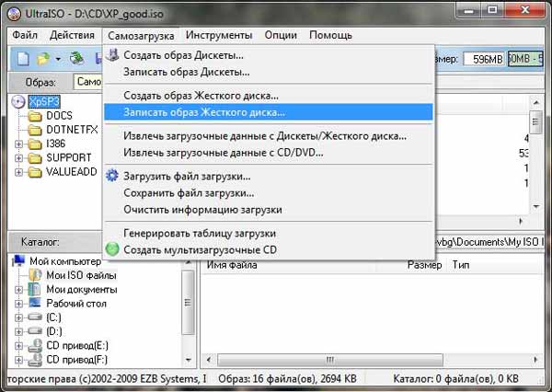552x392 pixels.
Task: Choose Записать образ Жесткого диска menu entry
Action: [192, 112]
